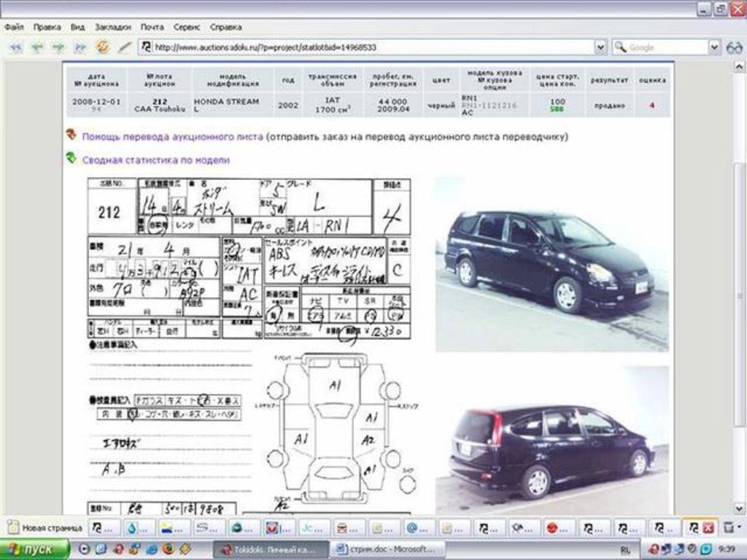Image resolution: width=747 pixels, height=560 pixels.
Task: Open the Windows пуск start button
Action: 34,550
